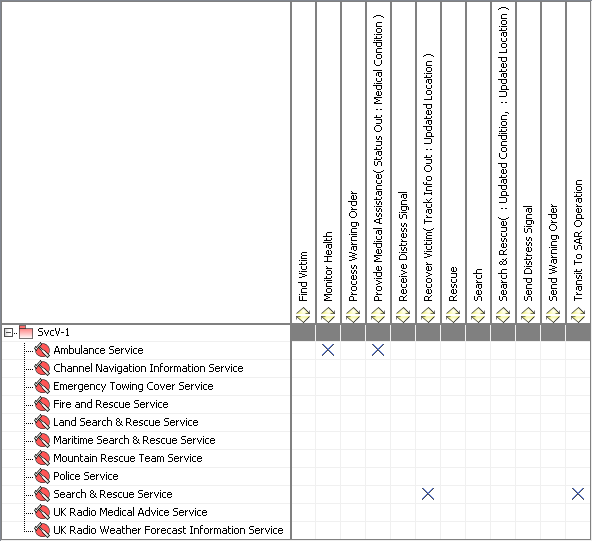
Task: Click the Process Warning Order header text
Action: coord(353,246)
